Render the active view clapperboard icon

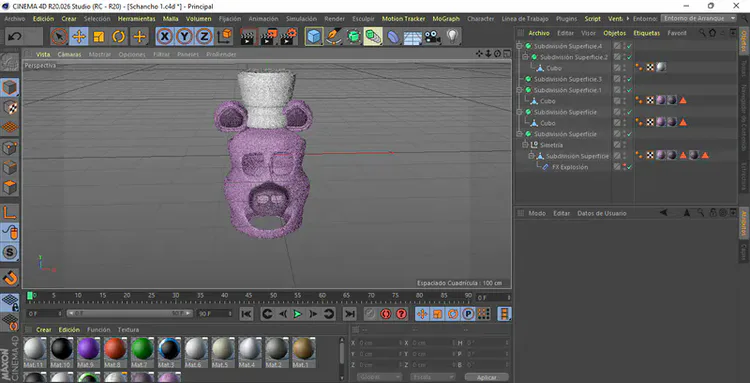[248, 36]
